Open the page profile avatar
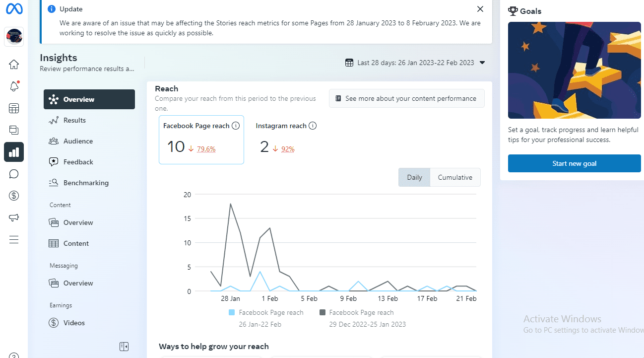This screenshot has width=644, height=358. 14,37
